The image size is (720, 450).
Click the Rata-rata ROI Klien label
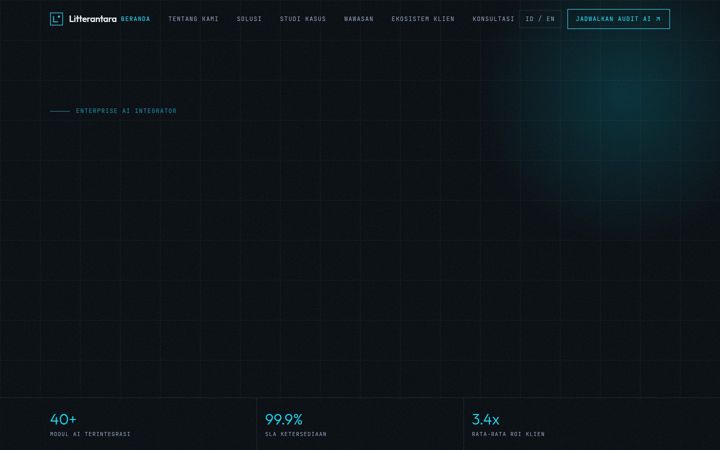tap(508, 434)
